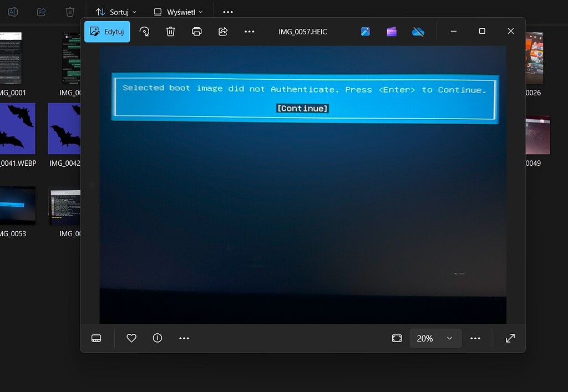The image size is (568, 392).
Task: Delete IMG_0057.HEIC using the trash icon
Action: [x=170, y=32]
